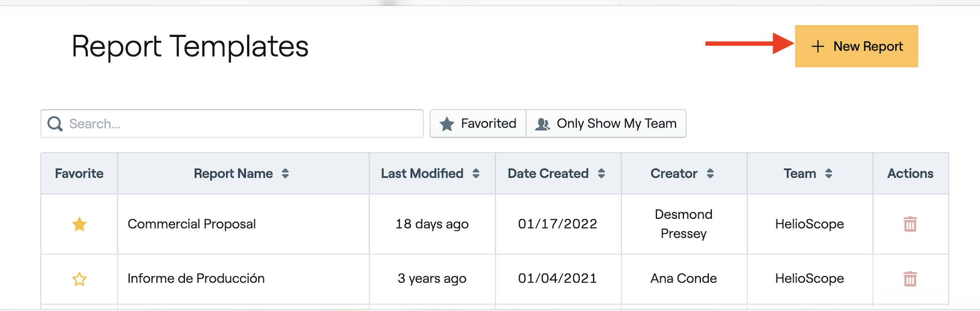Click the plus icon on New Report
This screenshot has width=980, height=311.
click(x=817, y=46)
